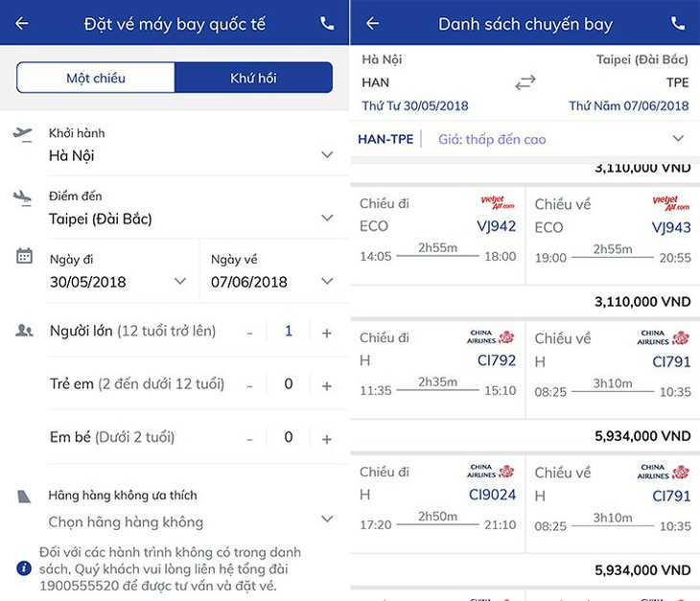
Task: Tap phone call icon on booking screen
Action: [327, 23]
